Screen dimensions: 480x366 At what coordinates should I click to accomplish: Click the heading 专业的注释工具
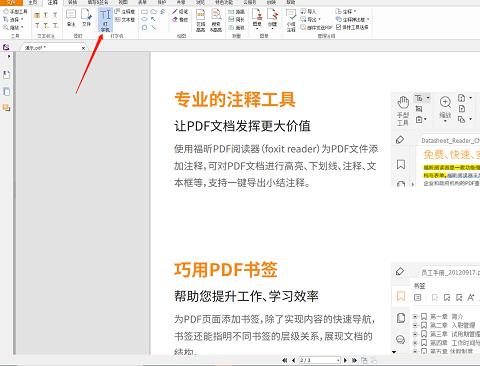pyautogui.click(x=235, y=100)
